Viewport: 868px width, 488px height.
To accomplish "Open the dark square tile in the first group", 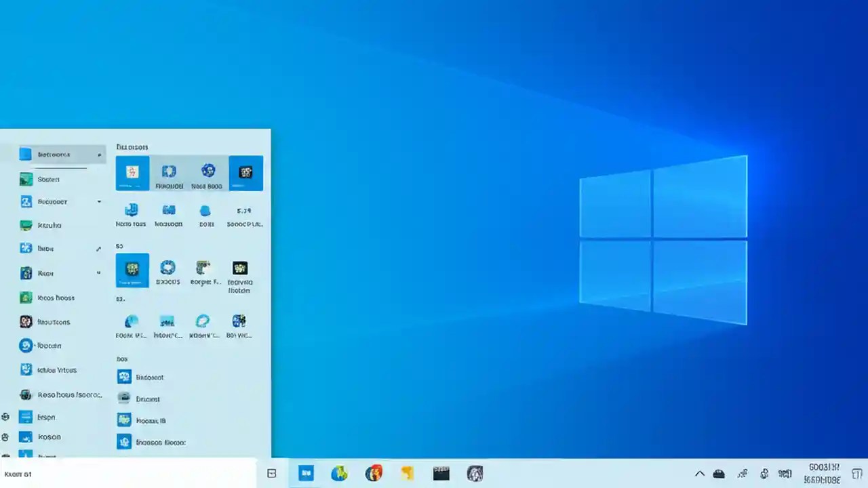I will [245, 173].
